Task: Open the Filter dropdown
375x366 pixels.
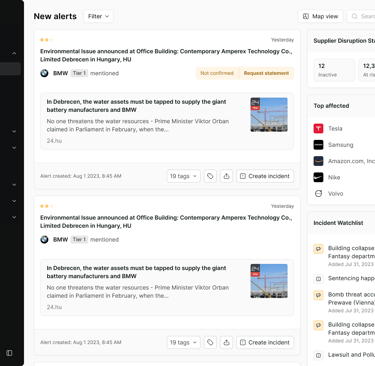Action: (98, 16)
